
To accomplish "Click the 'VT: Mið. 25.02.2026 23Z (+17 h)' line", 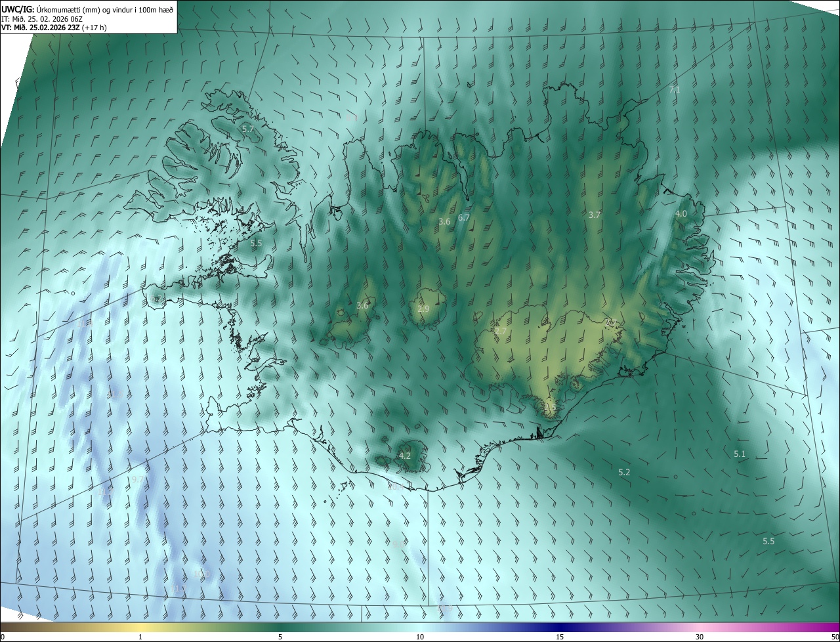I will click(54, 28).
